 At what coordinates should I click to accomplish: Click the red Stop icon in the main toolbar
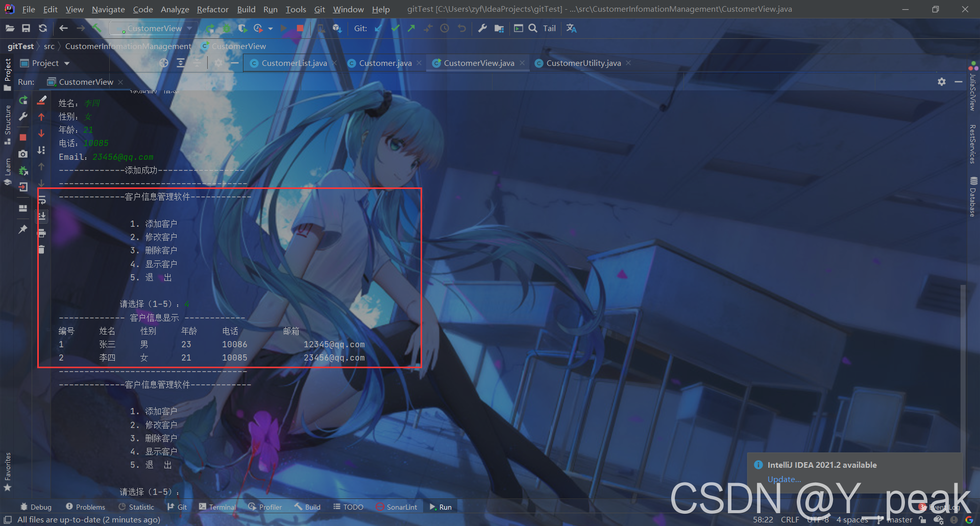300,28
